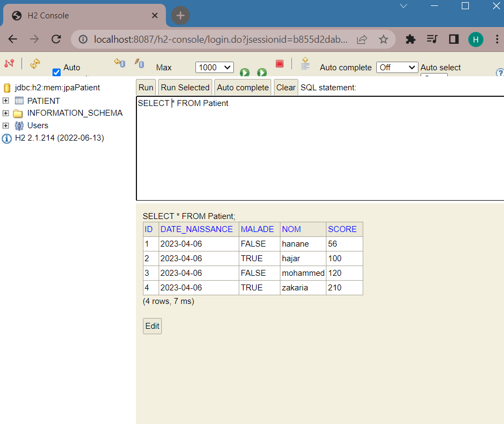The width and height of the screenshot is (504, 424).
Task: Click the green Run Selected icon
Action: click(x=262, y=72)
